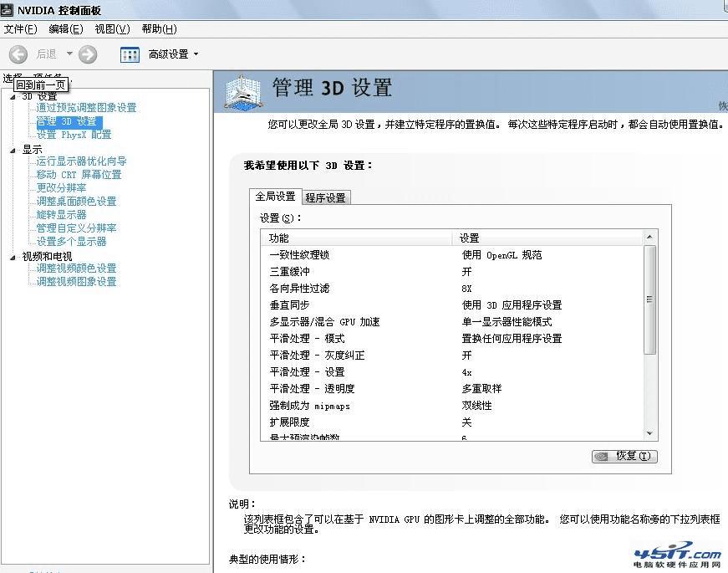The width and height of the screenshot is (728, 573).
Task: Open 调整视频颜色设置 link
Action: (76, 269)
